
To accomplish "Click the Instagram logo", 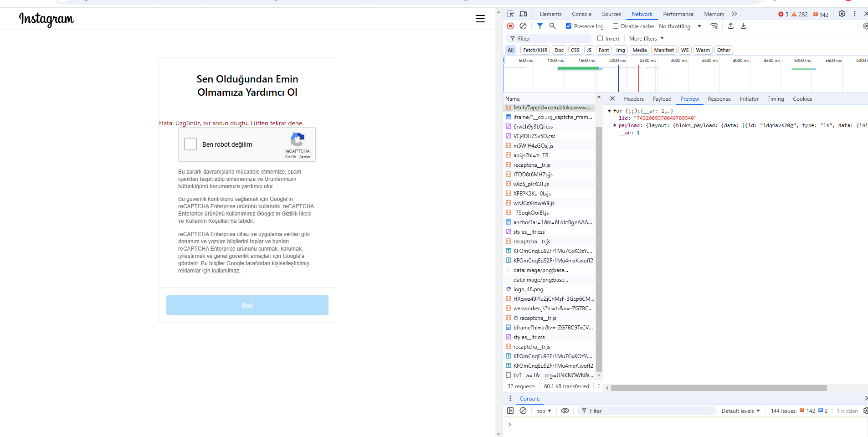I will [x=46, y=19].
